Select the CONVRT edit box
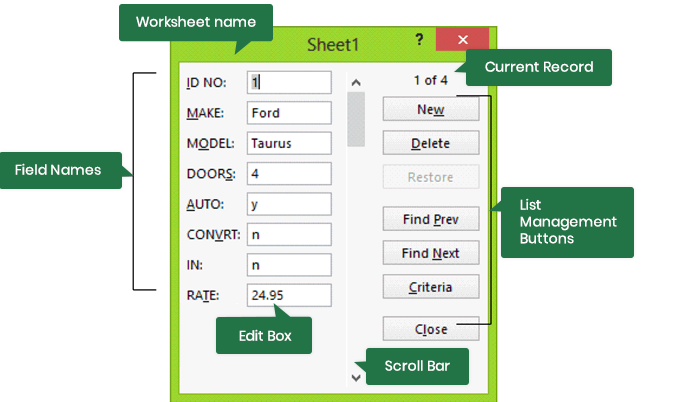 point(288,234)
